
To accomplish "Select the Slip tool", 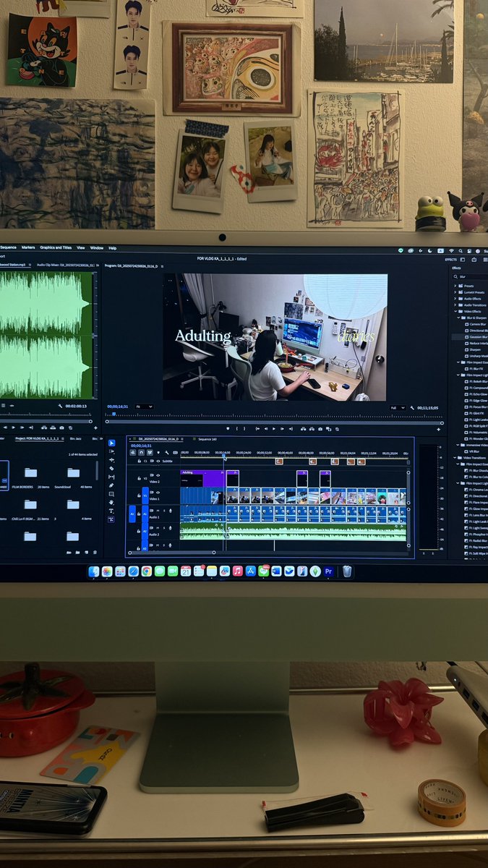I will [111, 477].
